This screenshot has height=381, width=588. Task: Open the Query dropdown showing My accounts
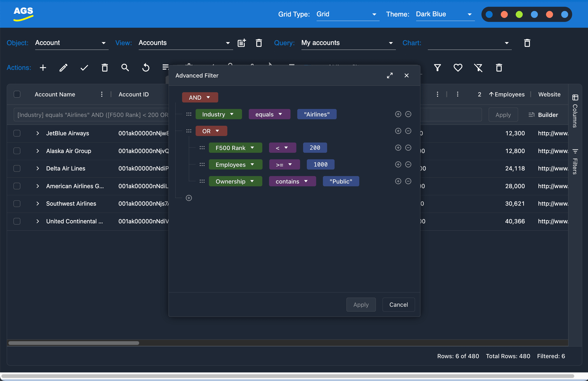click(x=348, y=43)
